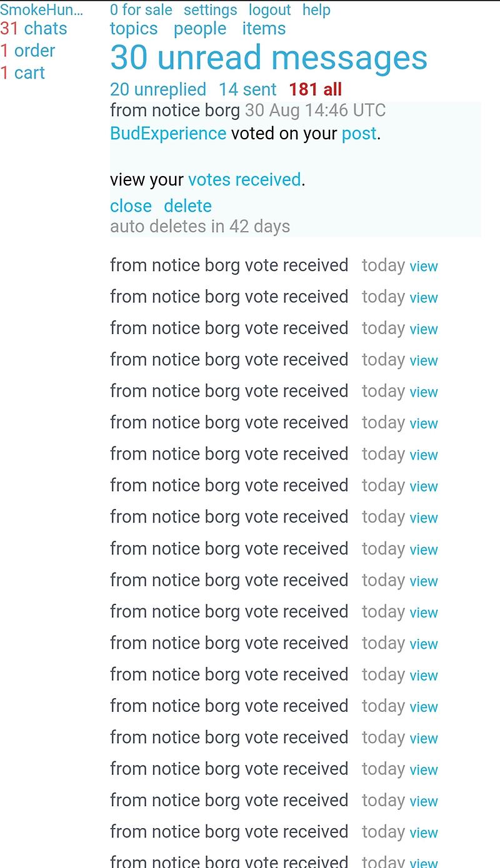
Task: Log out using the logout link
Action: click(269, 10)
